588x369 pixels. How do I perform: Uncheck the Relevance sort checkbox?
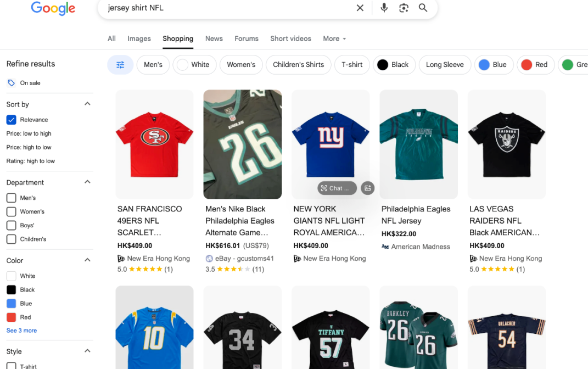click(x=11, y=120)
